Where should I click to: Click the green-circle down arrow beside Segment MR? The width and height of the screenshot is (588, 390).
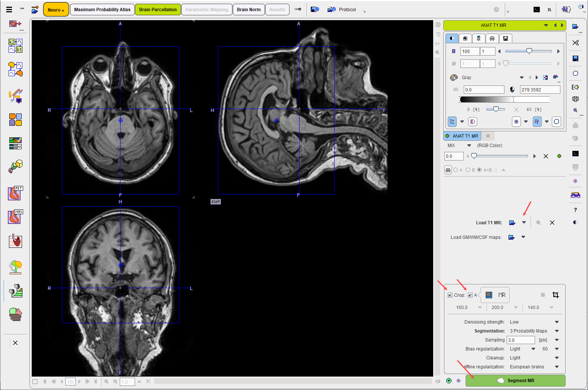[x=449, y=381]
